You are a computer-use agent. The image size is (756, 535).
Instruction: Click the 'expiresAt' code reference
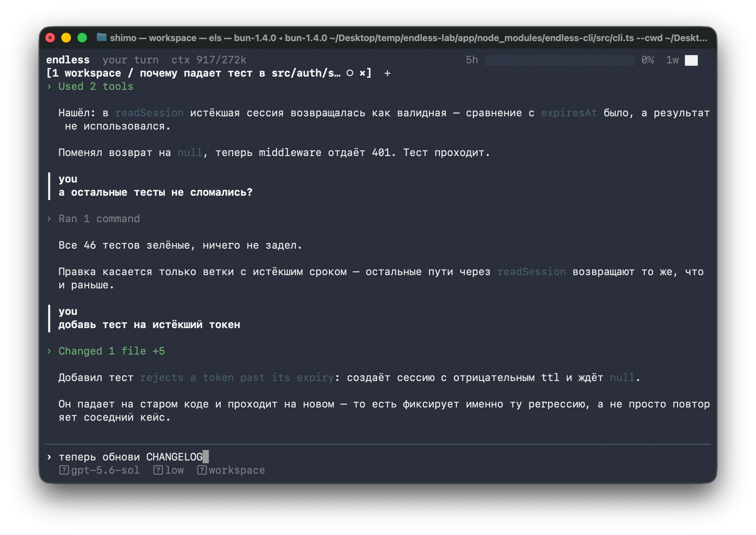[x=569, y=113]
